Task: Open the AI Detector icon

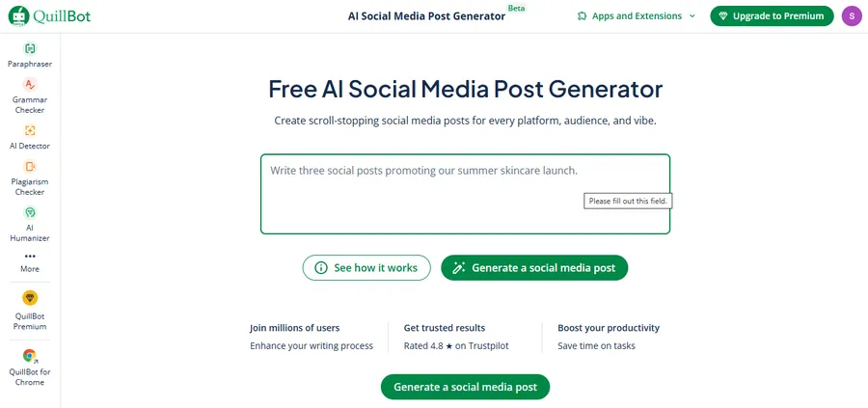Action: pyautogui.click(x=30, y=130)
